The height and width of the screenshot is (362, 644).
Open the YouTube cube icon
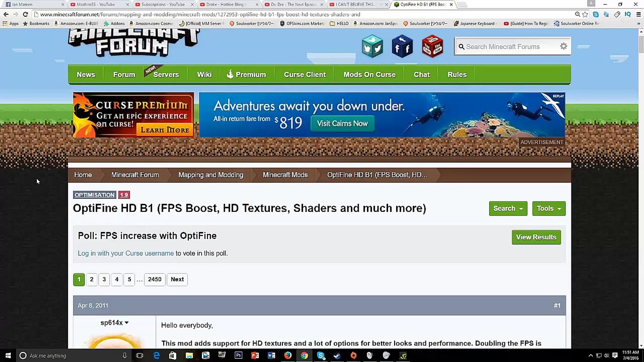point(432,46)
